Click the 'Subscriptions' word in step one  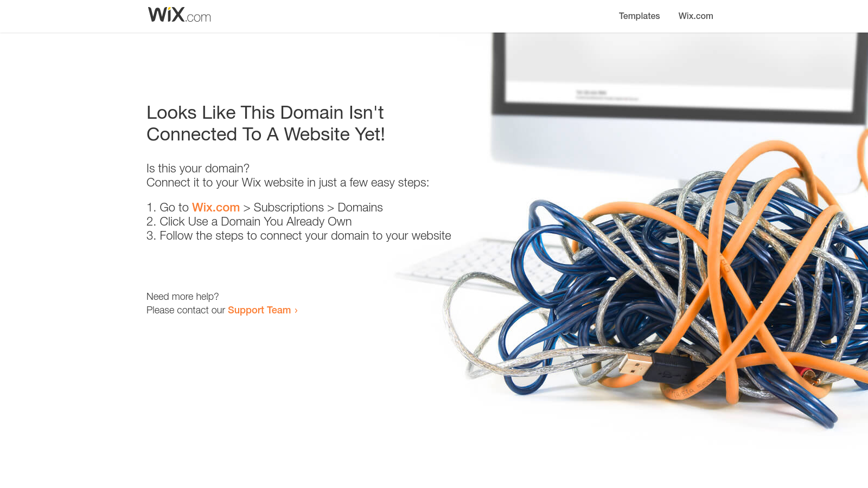[x=289, y=207]
